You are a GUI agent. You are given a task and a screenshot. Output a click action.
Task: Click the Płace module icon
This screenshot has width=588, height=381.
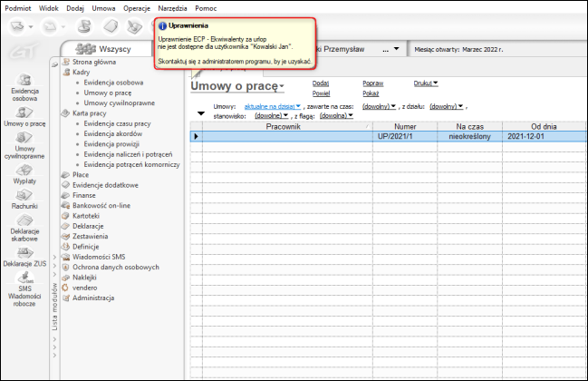tap(65, 174)
